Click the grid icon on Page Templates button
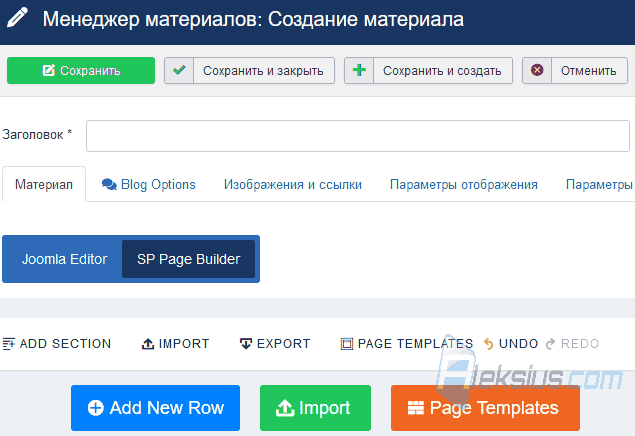The width and height of the screenshot is (635, 436). point(416,408)
